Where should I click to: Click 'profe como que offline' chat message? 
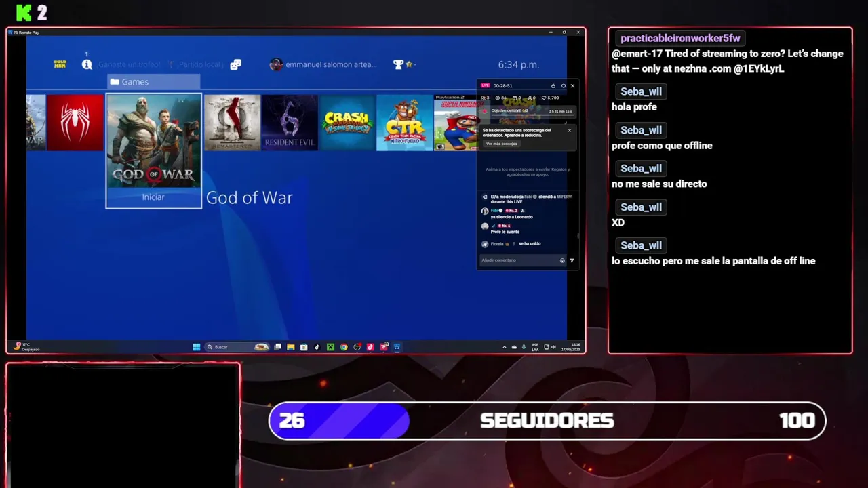(x=662, y=146)
